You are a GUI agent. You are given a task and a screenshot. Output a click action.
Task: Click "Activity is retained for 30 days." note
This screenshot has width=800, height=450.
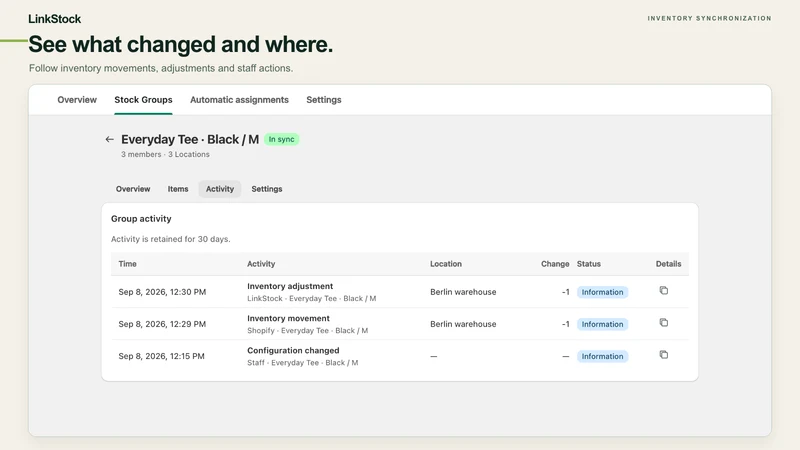(170, 239)
